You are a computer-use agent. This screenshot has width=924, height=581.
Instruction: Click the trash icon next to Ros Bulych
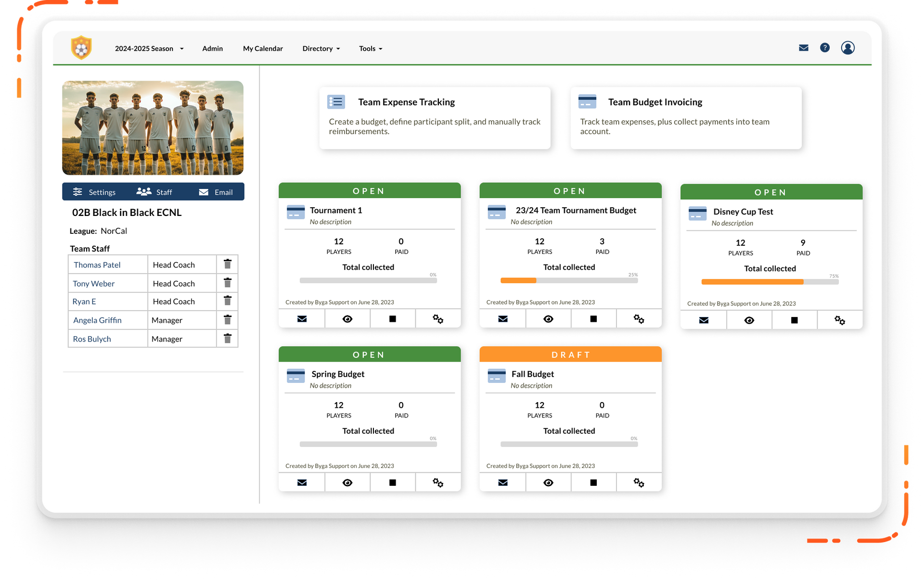tap(227, 339)
